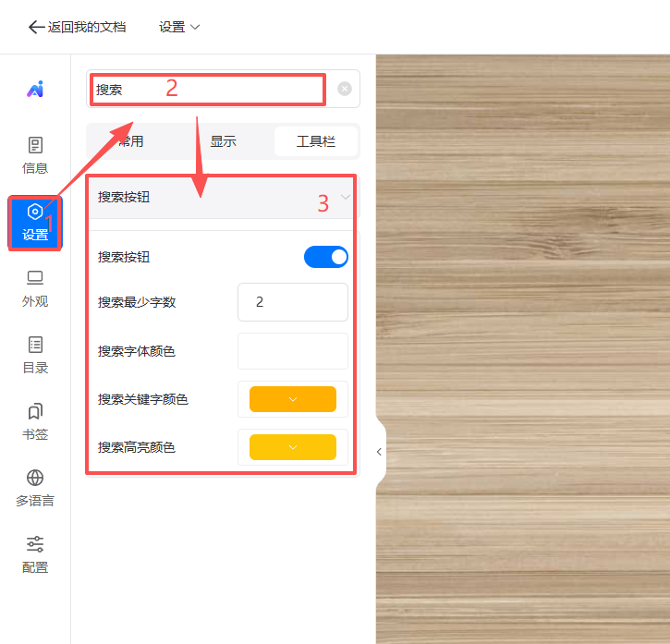Click the AI assistant logo icon
670x644 pixels.
pyautogui.click(x=35, y=89)
